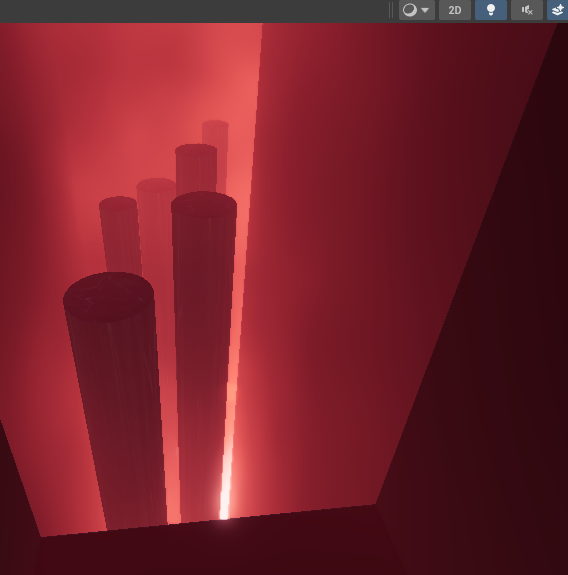The width and height of the screenshot is (568, 575).
Task: Select the large foreground cylinder's top cap
Action: click(x=109, y=297)
